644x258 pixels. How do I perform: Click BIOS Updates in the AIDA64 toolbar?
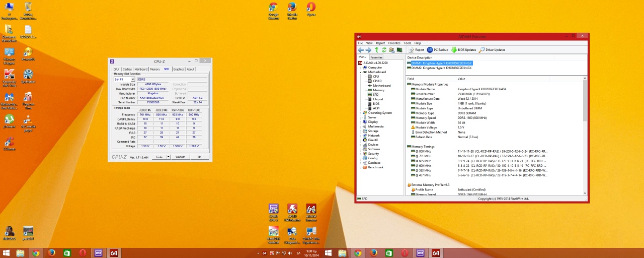coord(463,50)
